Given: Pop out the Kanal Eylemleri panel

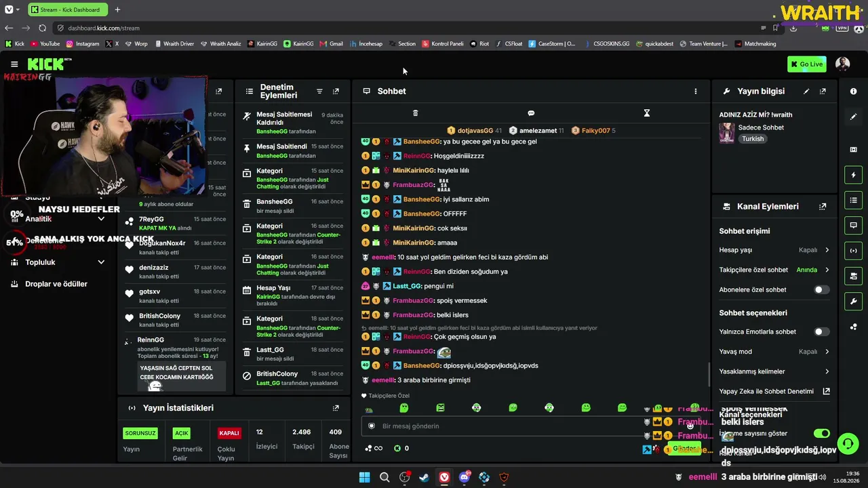Looking at the screenshot, I should pyautogui.click(x=823, y=206).
